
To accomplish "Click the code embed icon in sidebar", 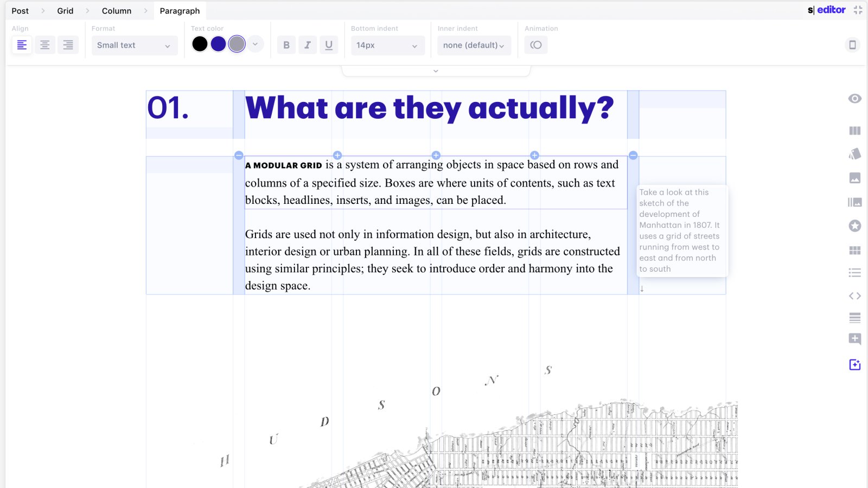I will 854,296.
